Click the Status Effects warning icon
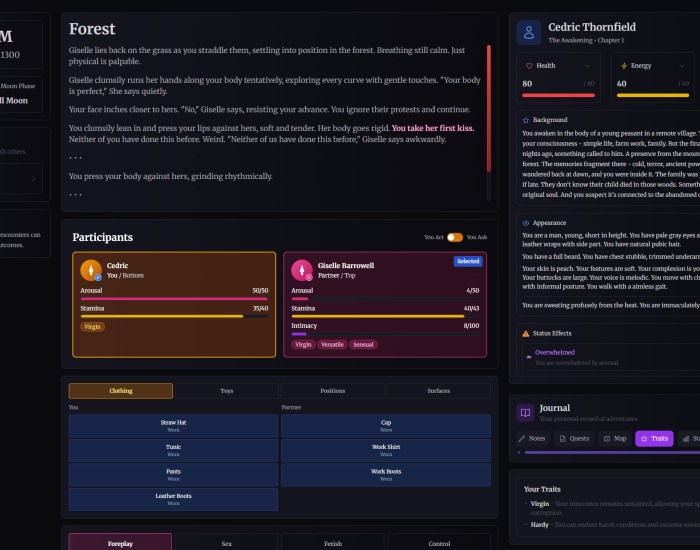700x550 pixels. (526, 332)
